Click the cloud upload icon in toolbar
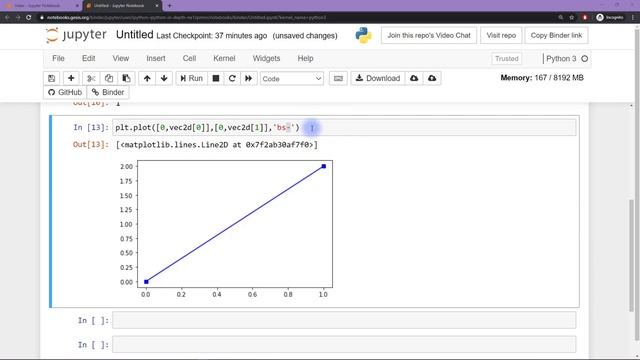Viewport: 640px width, 360px height. click(x=432, y=78)
